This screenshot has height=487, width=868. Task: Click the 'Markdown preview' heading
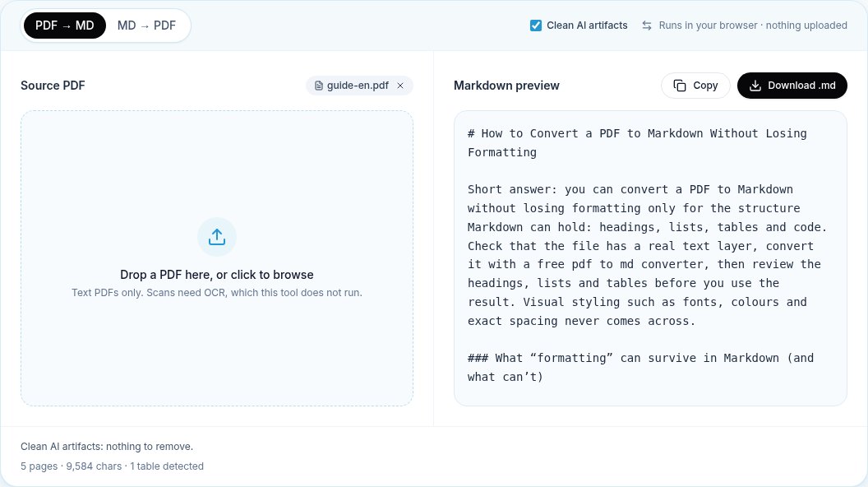[x=506, y=86]
